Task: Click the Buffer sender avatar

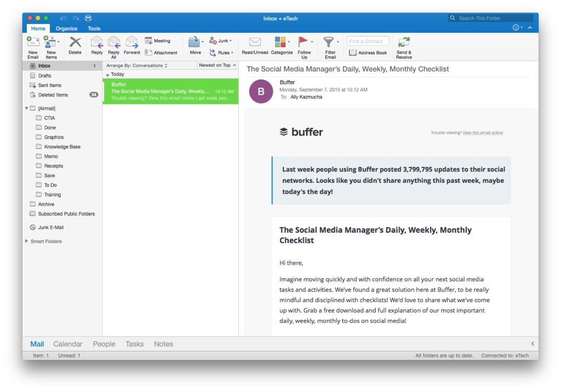Action: coord(261,91)
